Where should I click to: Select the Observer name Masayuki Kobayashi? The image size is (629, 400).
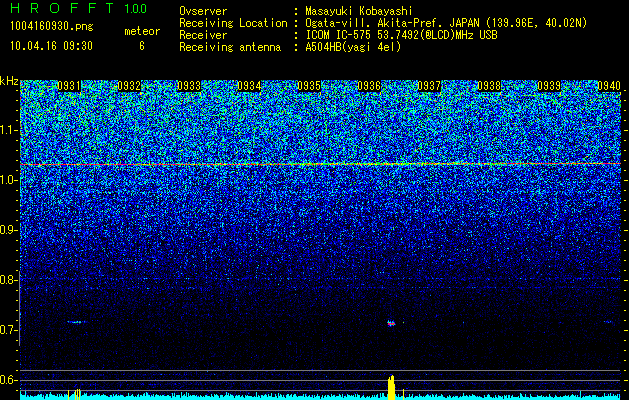pos(359,11)
